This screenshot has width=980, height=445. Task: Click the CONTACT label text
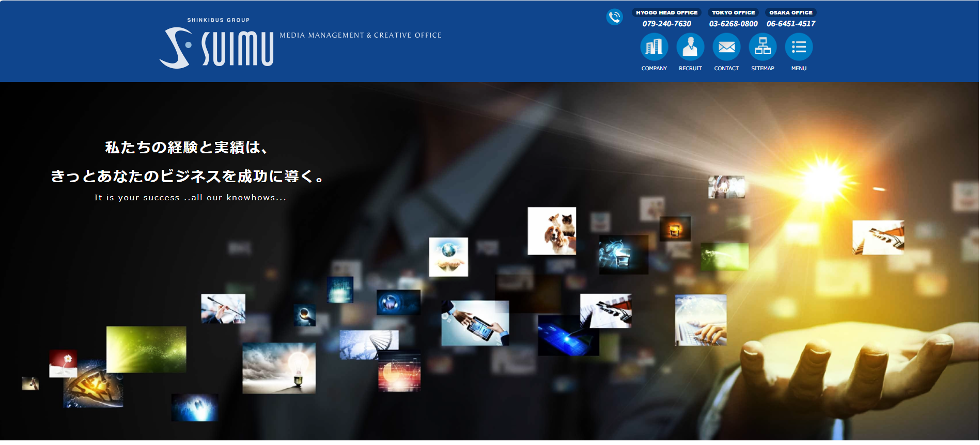coord(726,68)
